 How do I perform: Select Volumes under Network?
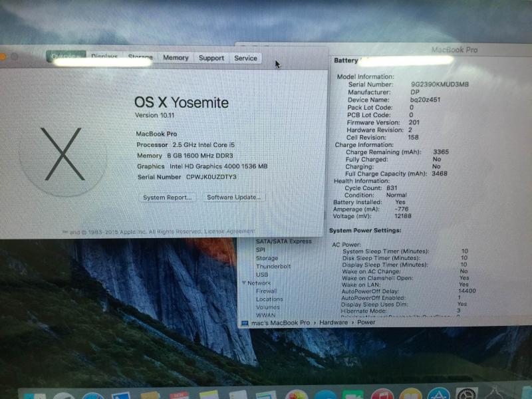click(x=268, y=307)
